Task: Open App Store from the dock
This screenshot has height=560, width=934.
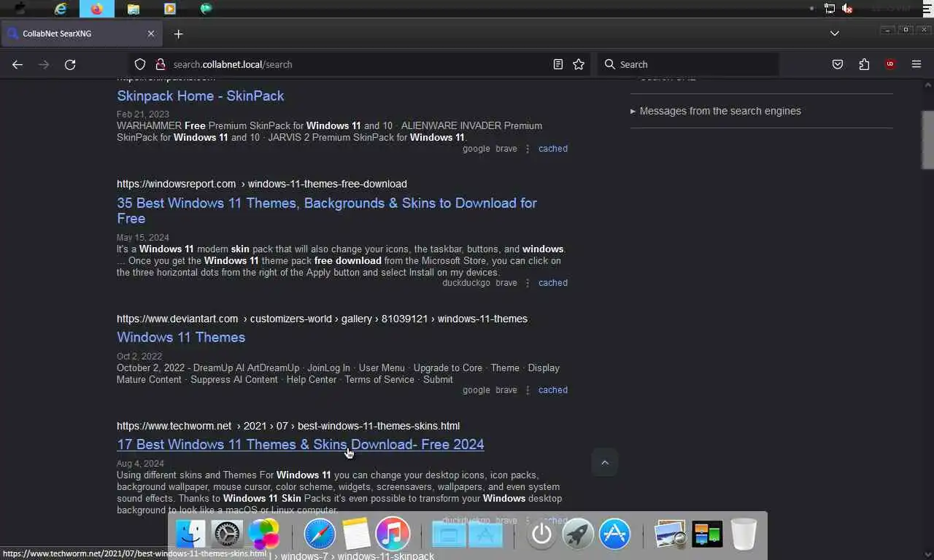Action: click(x=614, y=534)
